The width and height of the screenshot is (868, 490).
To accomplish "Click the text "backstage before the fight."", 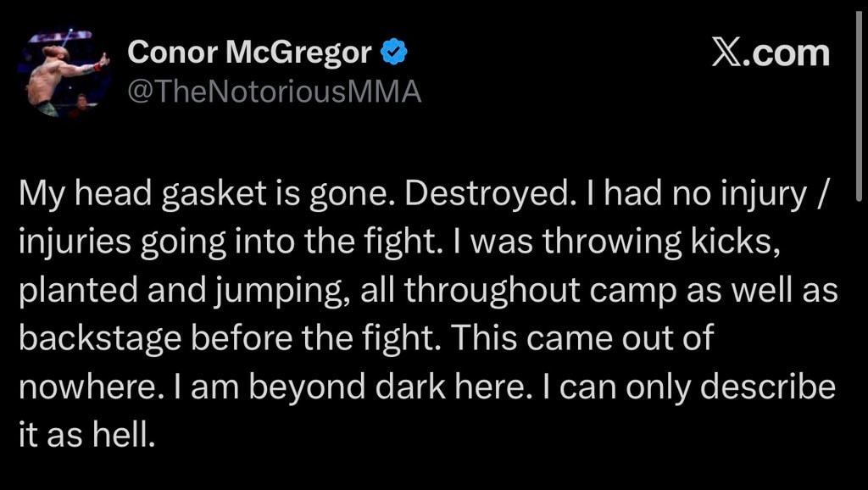I will pyautogui.click(x=229, y=338).
